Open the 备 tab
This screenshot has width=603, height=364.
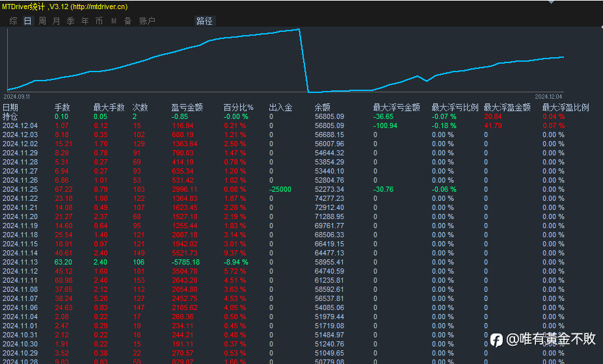[x=127, y=21]
